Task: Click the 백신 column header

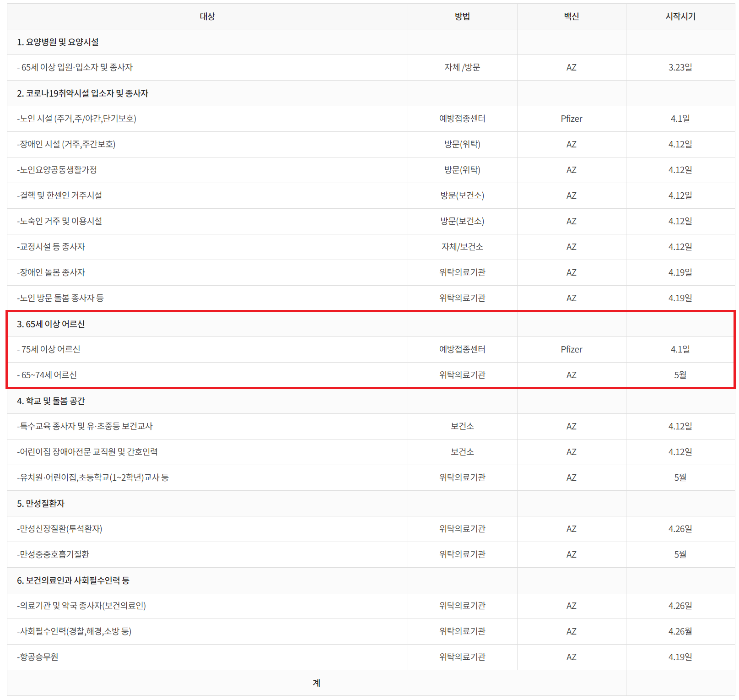Action: [x=571, y=16]
